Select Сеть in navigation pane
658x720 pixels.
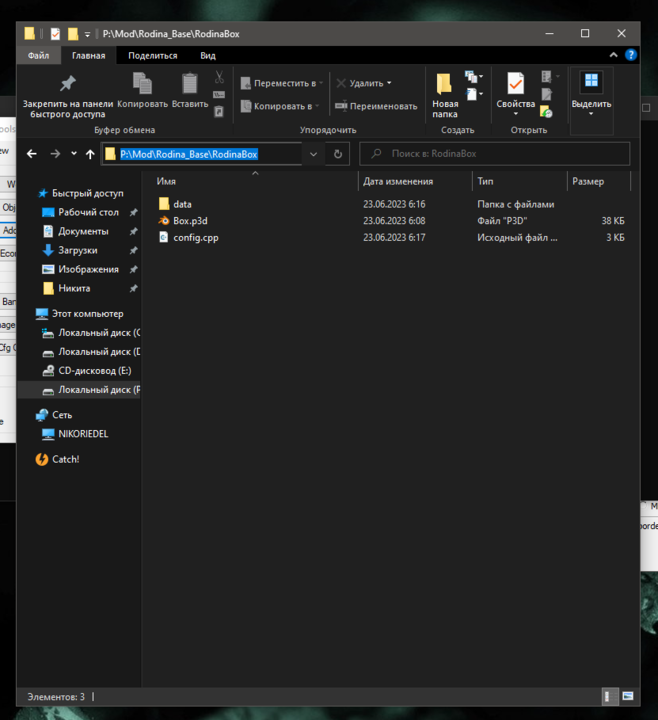(x=62, y=415)
